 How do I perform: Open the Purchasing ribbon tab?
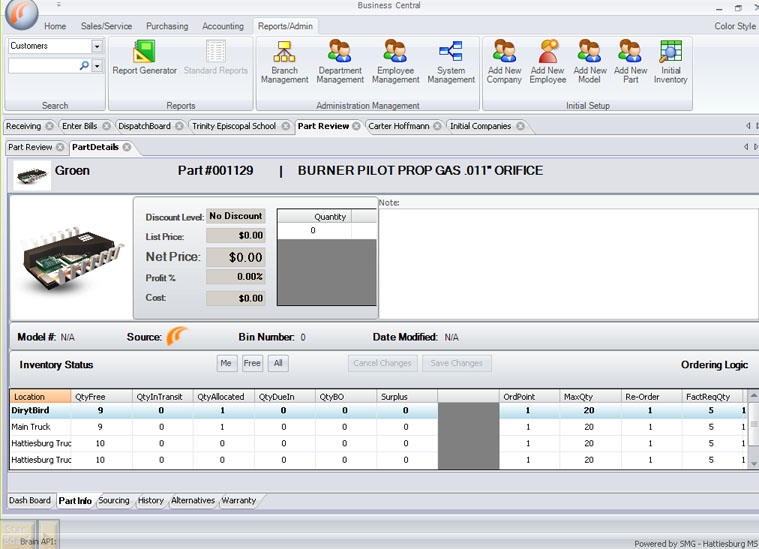click(167, 26)
